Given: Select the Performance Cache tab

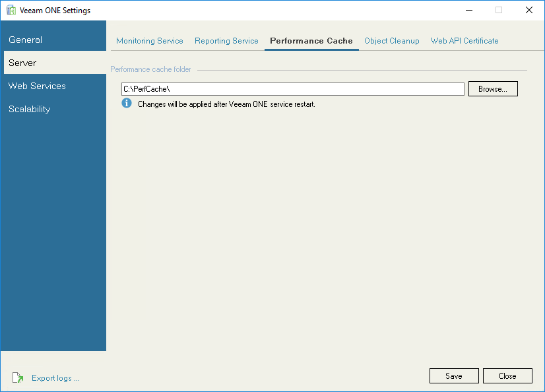Looking at the screenshot, I should [x=311, y=40].
